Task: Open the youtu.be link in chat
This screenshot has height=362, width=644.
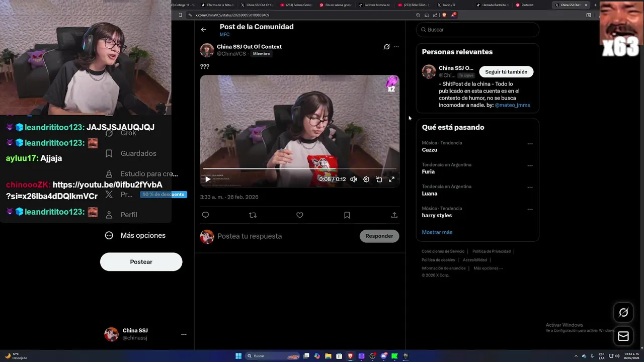Action: tap(85, 191)
